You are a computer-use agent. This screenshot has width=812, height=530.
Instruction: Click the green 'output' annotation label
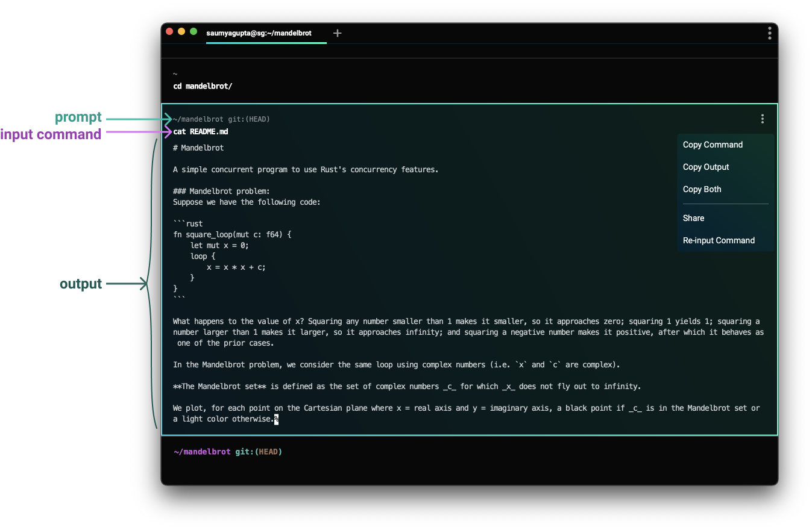pos(81,284)
